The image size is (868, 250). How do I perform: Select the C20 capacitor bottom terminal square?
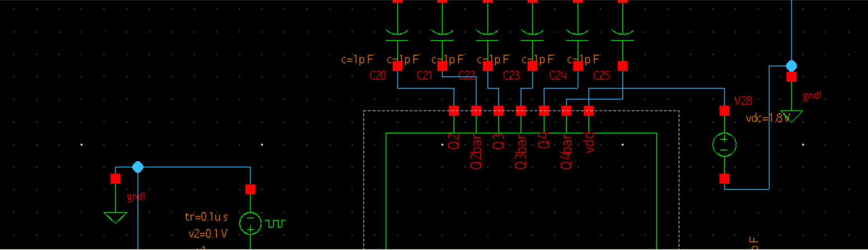[397, 66]
